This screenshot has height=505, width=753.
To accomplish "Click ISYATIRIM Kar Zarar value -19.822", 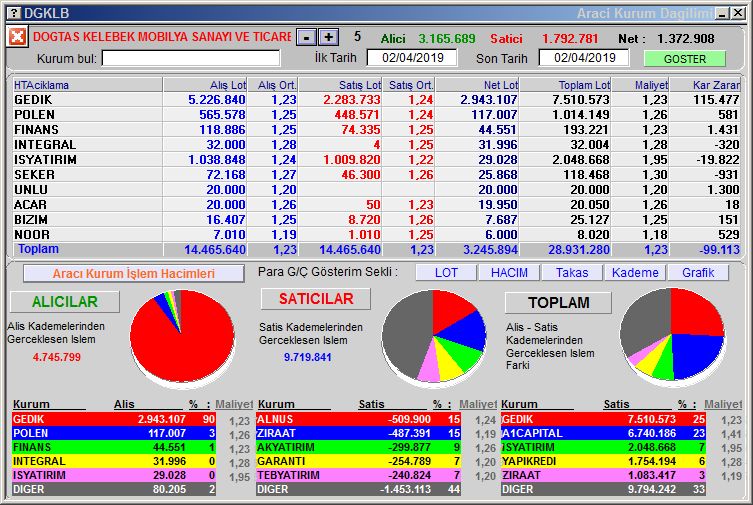I will [x=718, y=160].
